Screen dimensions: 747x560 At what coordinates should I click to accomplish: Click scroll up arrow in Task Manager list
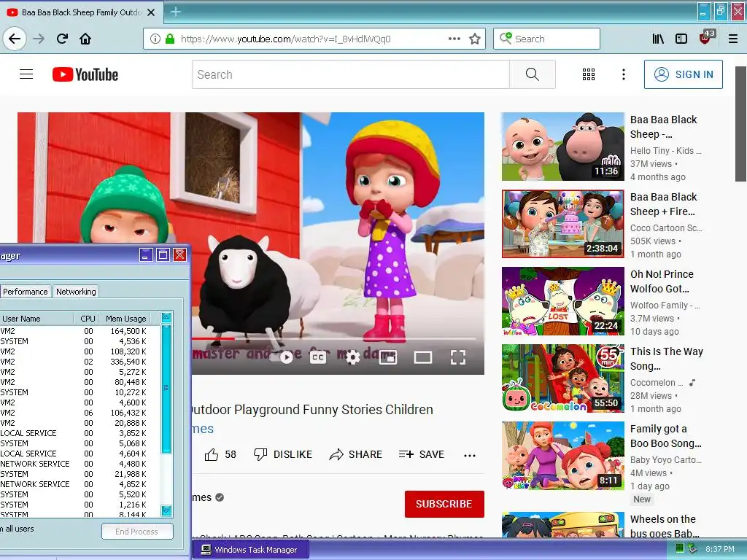[166, 318]
